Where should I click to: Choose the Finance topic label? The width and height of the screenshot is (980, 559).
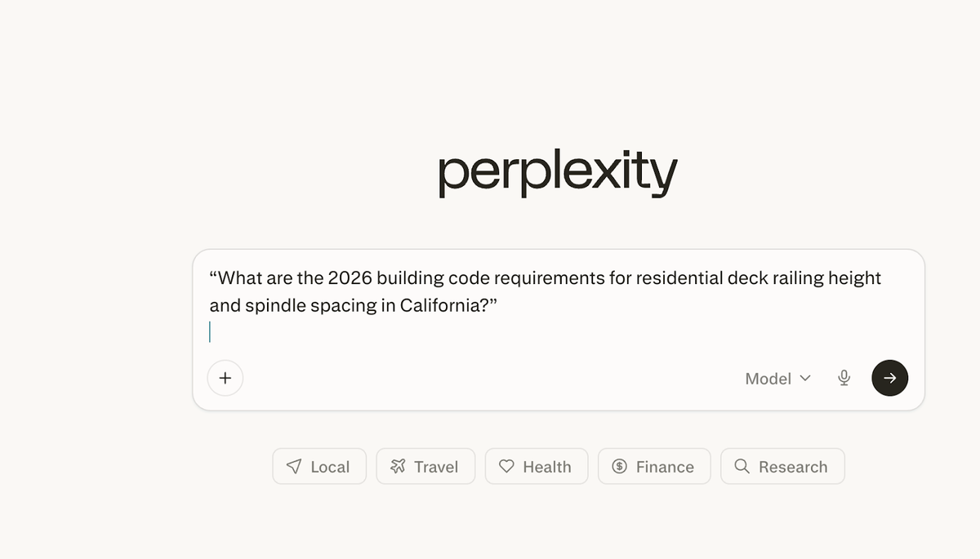point(665,468)
